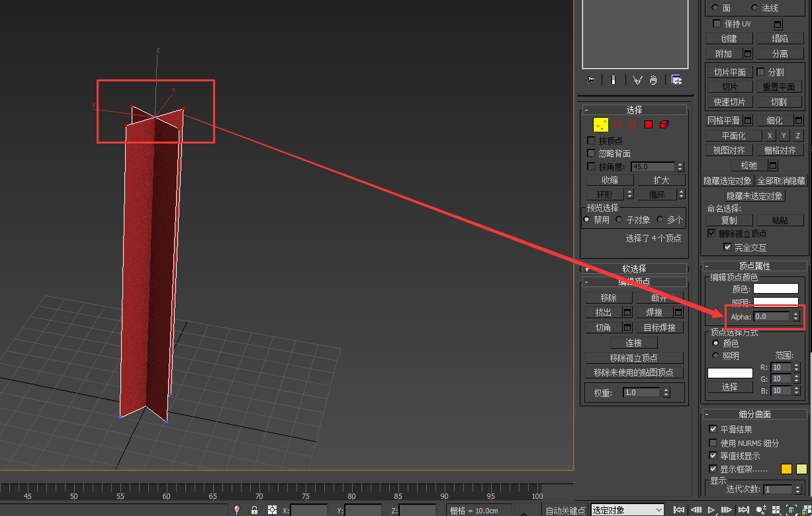Collapse the 选择 rollout
The width and height of the screenshot is (812, 516).
point(634,110)
